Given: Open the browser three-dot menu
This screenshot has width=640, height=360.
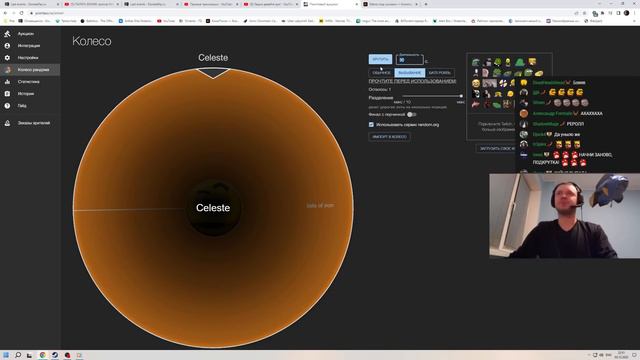Looking at the screenshot, I should (x=635, y=13).
